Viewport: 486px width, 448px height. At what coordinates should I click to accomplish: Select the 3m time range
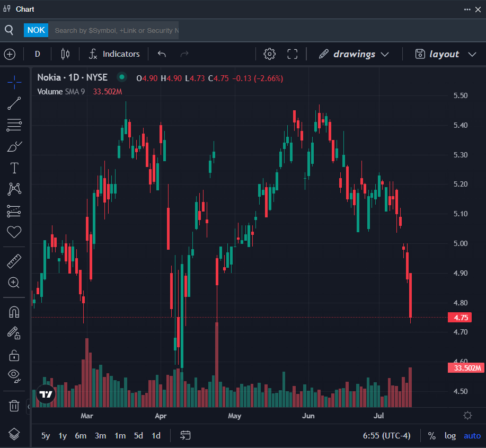[x=100, y=436]
